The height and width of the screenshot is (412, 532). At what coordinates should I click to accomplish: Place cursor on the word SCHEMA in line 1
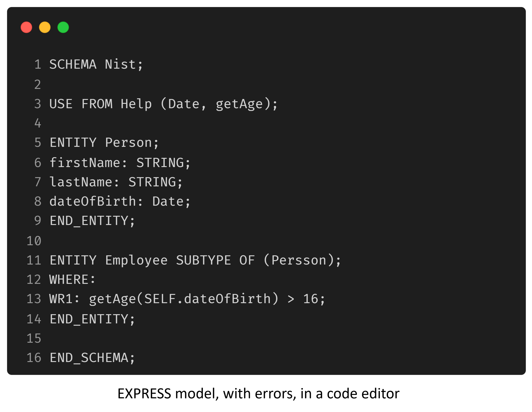click(x=73, y=65)
